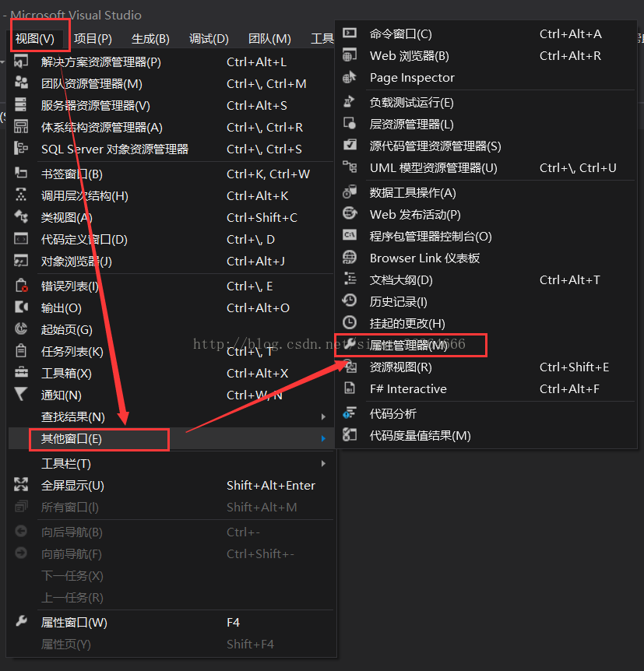
Task: Open the 工具 menu
Action: coord(322,39)
